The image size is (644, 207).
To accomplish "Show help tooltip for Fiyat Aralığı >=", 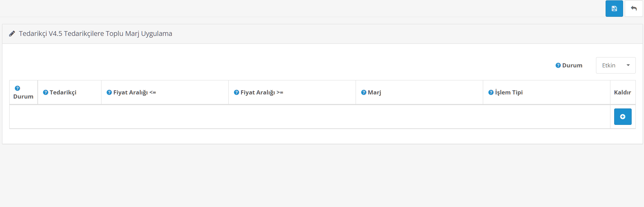I will 236,92.
